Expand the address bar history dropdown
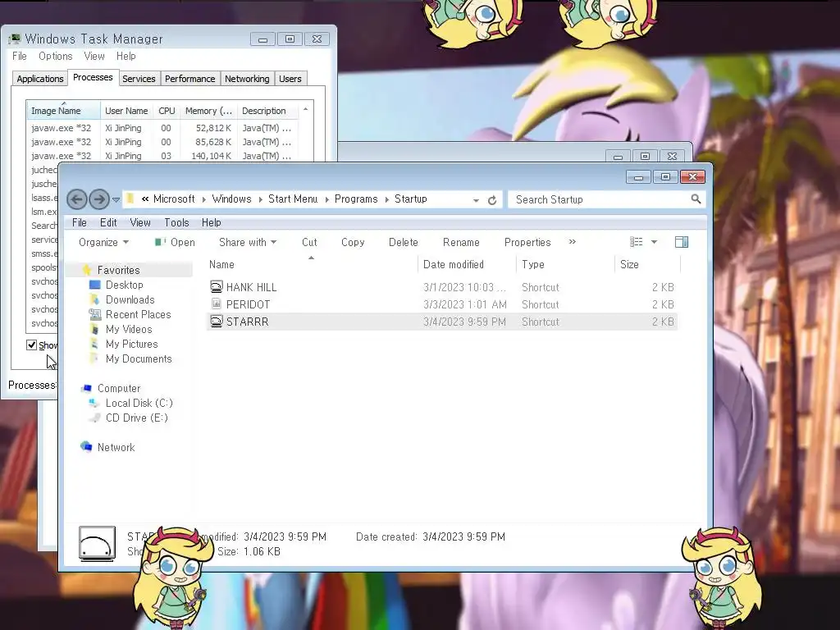Viewport: 840px width, 630px height. click(476, 200)
